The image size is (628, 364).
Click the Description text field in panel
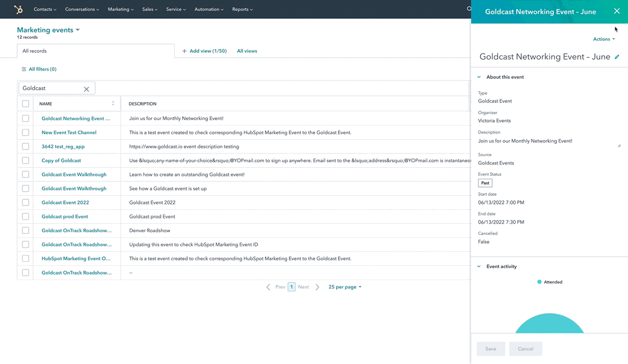coord(549,141)
